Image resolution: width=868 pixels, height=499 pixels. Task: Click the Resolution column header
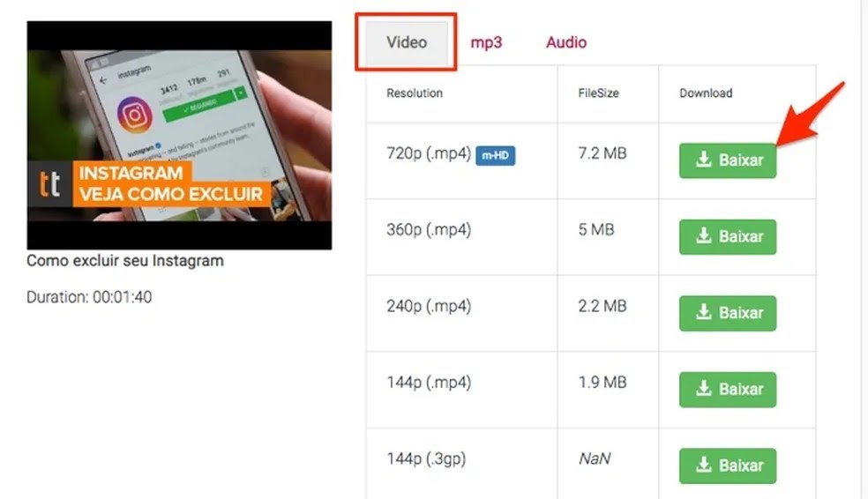414,93
